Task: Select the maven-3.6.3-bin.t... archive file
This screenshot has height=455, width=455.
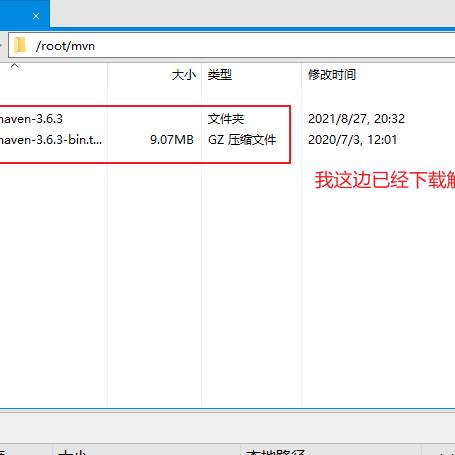Action: coord(51,140)
